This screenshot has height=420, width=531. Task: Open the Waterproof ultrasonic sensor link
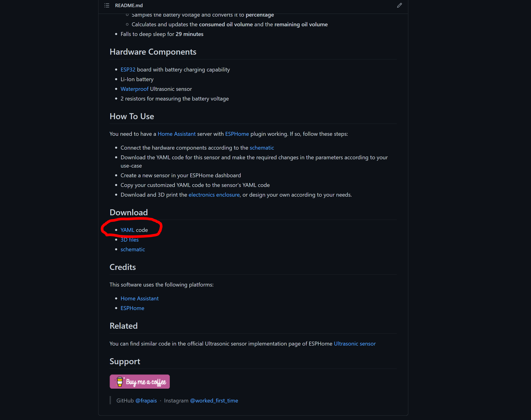pyautogui.click(x=134, y=89)
